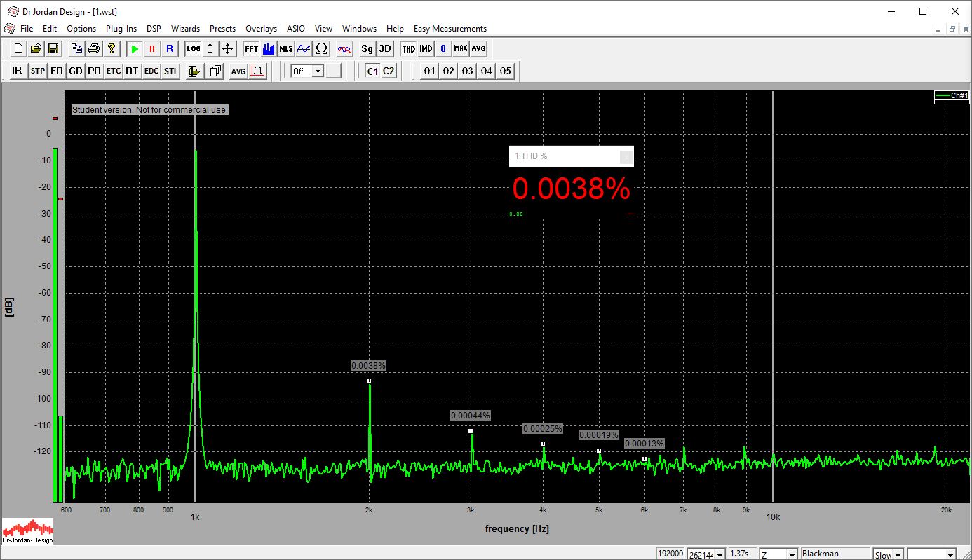Image resolution: width=972 pixels, height=560 pixels.
Task: Show the GD group delay view
Action: coord(76,71)
